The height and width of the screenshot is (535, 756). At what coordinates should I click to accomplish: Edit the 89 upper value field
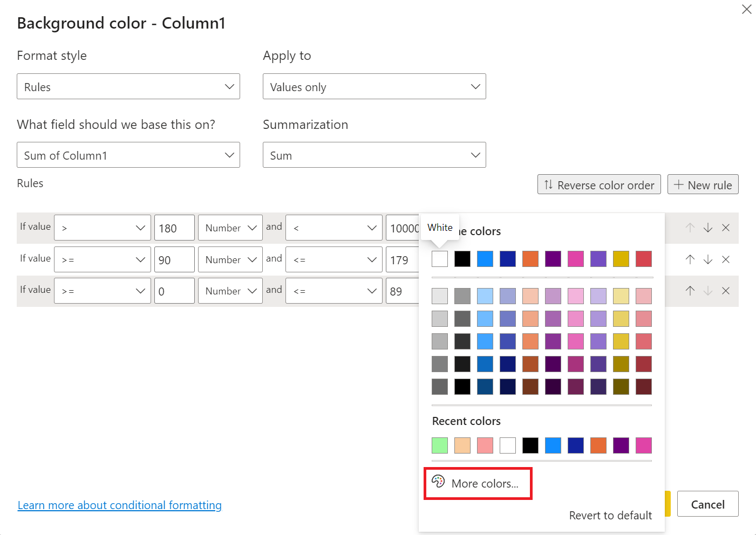click(403, 291)
